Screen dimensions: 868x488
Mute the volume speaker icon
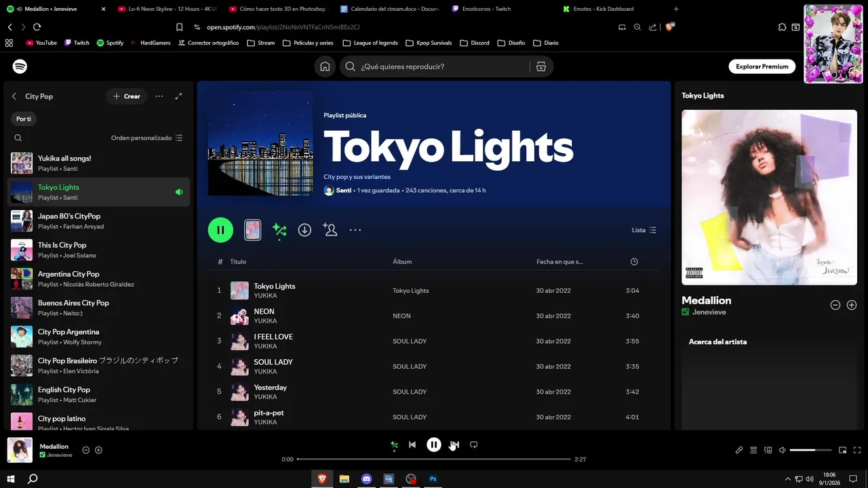click(x=782, y=450)
